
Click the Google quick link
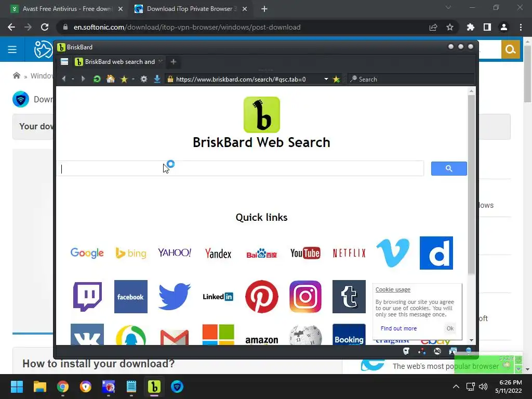coord(87,253)
